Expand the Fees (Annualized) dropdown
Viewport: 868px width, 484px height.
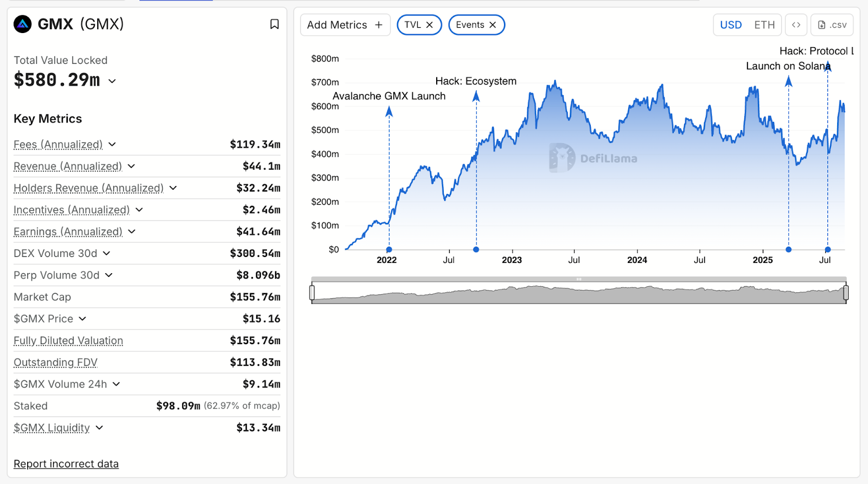[x=112, y=144]
